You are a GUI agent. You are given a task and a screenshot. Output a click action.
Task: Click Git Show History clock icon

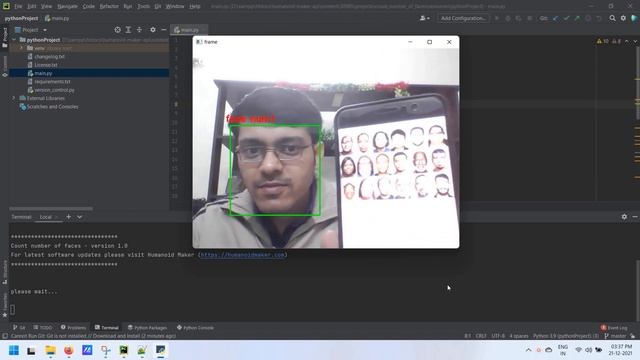[588, 18]
